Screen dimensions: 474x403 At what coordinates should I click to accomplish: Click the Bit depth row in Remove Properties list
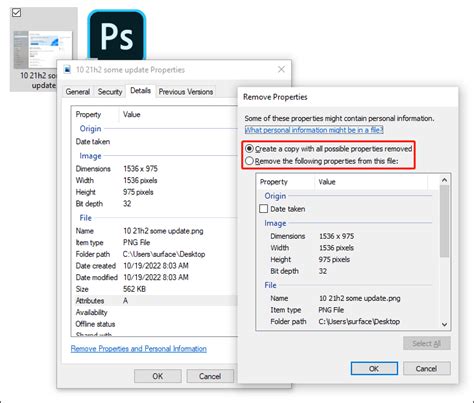(x=347, y=271)
